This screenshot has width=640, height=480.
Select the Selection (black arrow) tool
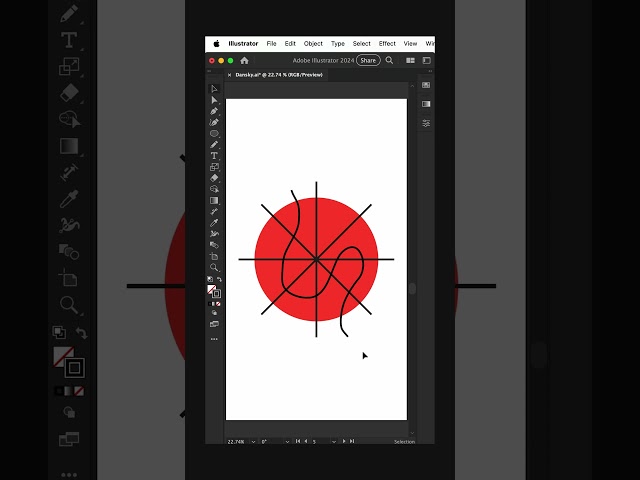[214, 89]
